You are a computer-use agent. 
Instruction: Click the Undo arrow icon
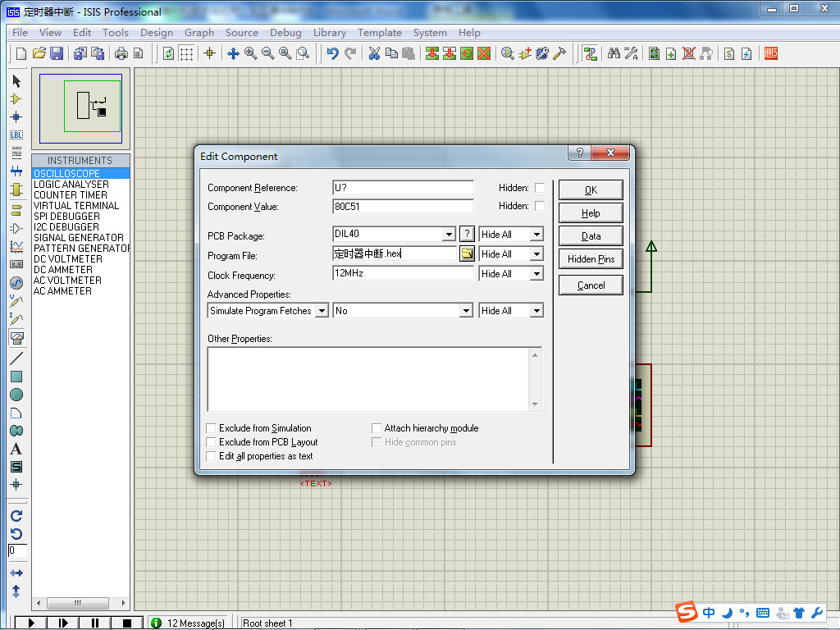(x=332, y=53)
